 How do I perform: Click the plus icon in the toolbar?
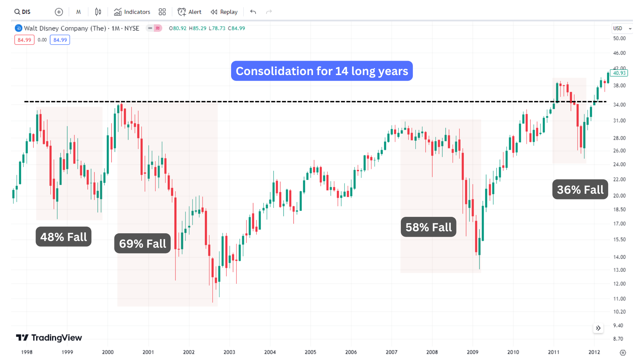point(59,12)
